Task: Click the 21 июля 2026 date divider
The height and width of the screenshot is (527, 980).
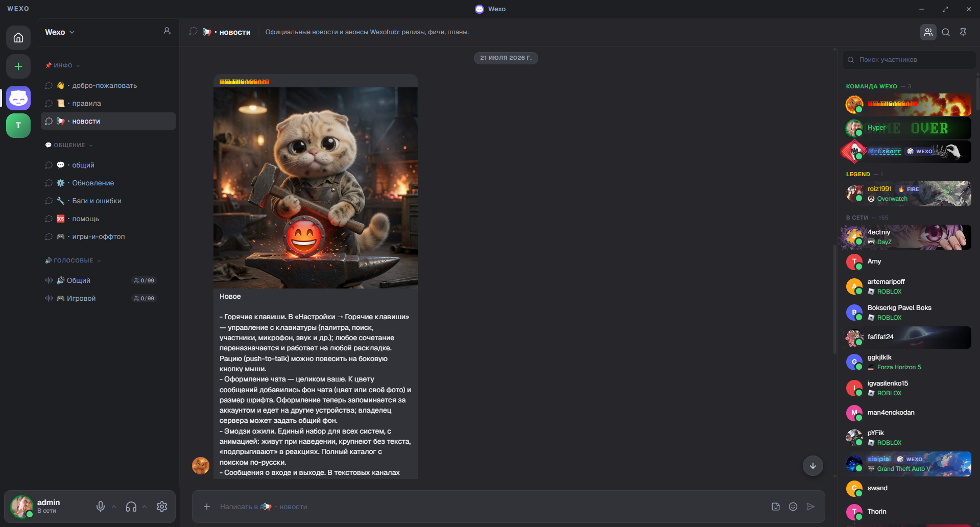Action: tap(506, 58)
